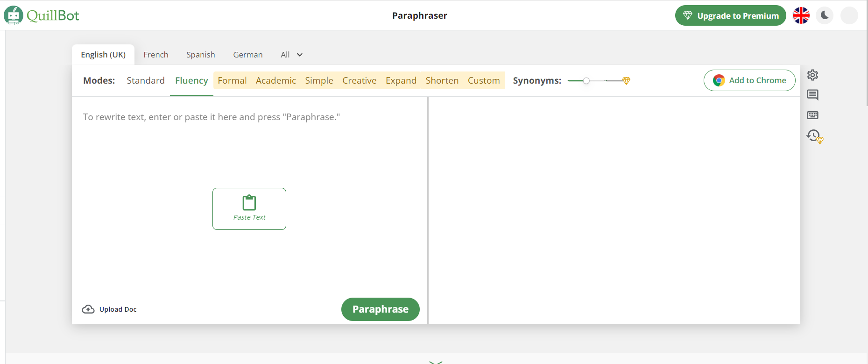Select Fluency mode
The width and height of the screenshot is (868, 364).
pos(191,80)
